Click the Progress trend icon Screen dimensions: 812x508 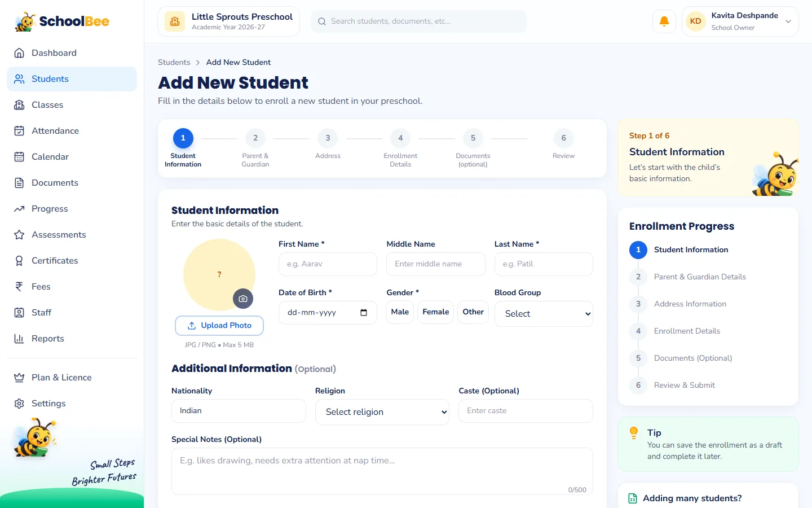pos(19,209)
